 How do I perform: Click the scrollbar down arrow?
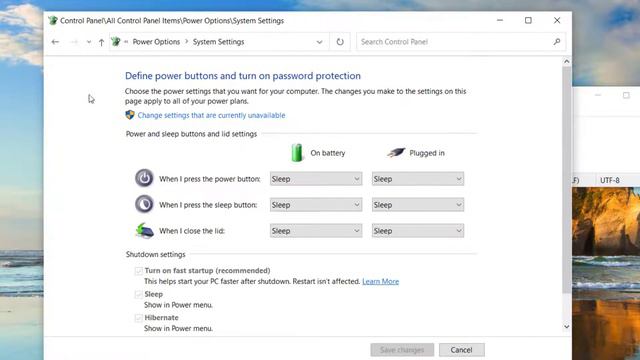(x=567, y=327)
